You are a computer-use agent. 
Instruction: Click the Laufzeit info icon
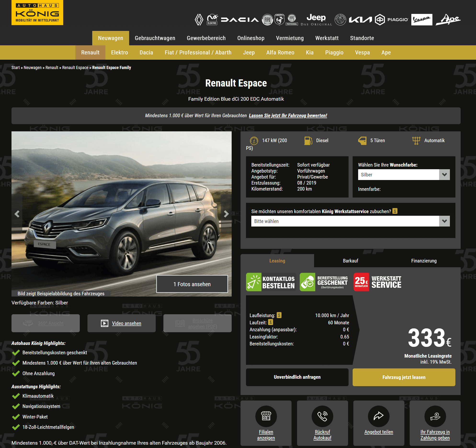pos(271,322)
